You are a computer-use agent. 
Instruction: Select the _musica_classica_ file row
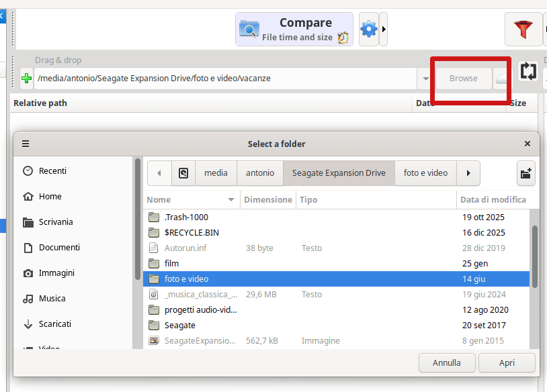point(336,295)
